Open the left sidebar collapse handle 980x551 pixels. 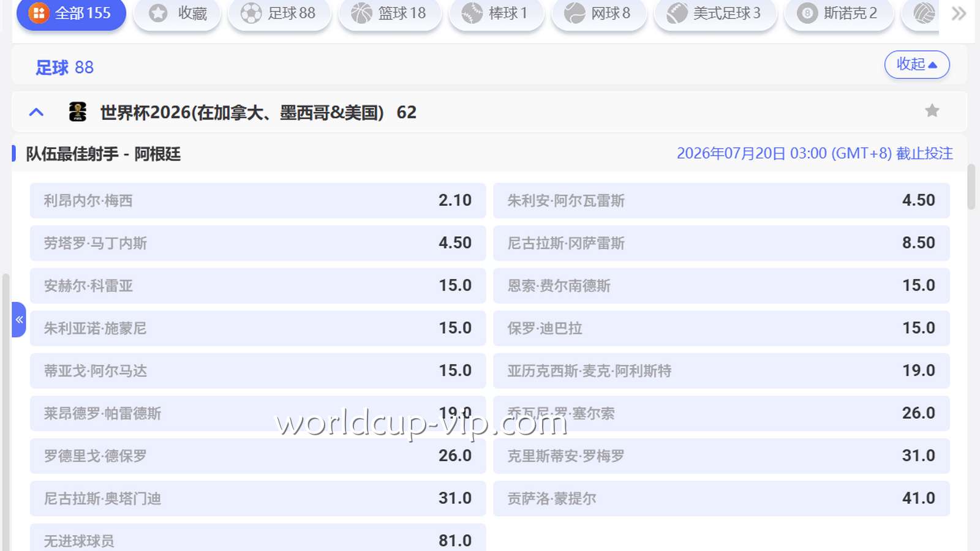(19, 320)
